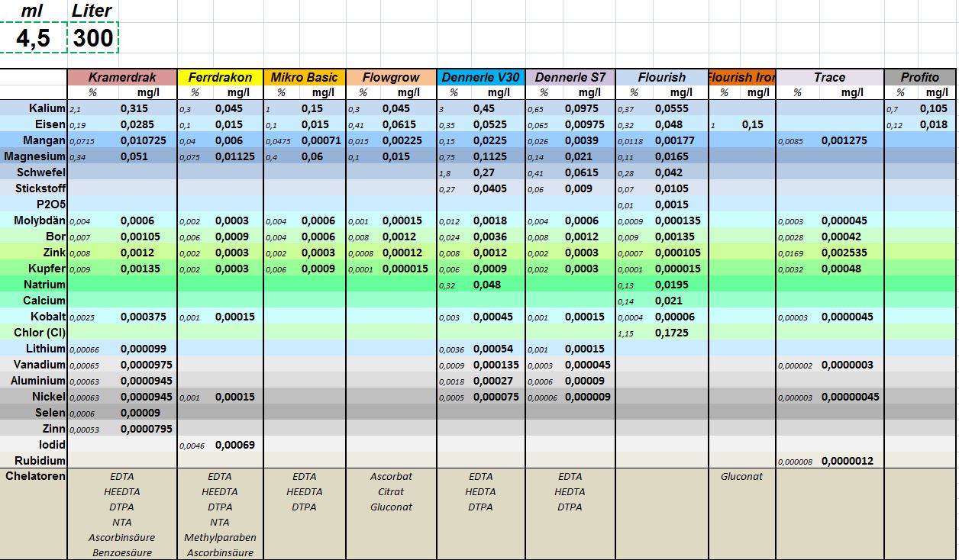Select Mikro Basic Magnesium value 0,06
This screenshot has width=959, height=560.
313,156
